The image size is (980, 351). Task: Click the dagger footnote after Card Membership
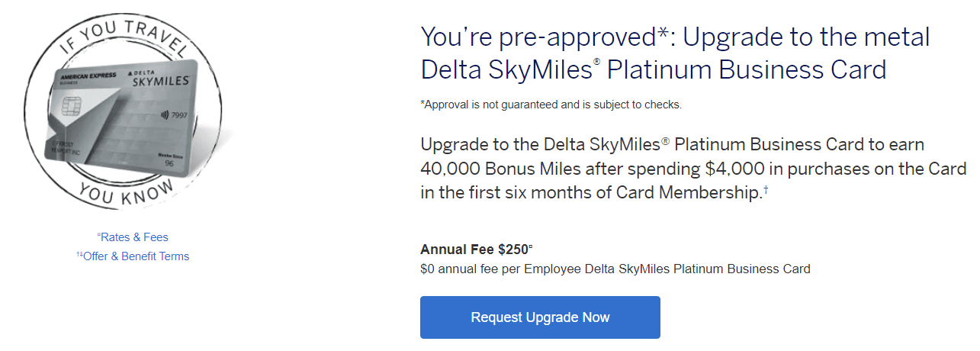[766, 190]
